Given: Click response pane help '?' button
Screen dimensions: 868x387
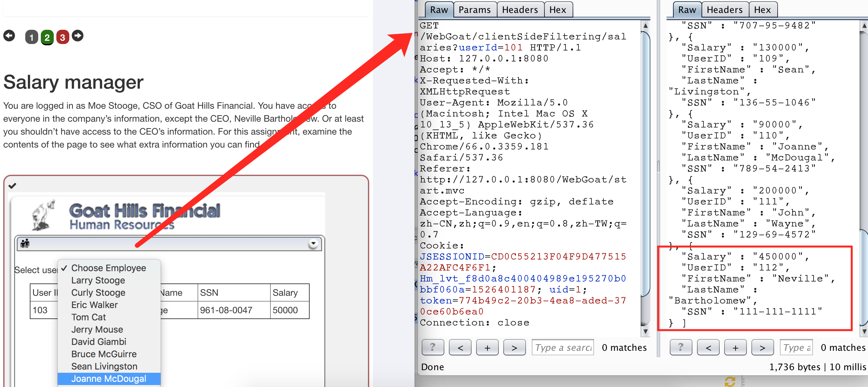Looking at the screenshot, I should tap(681, 347).
